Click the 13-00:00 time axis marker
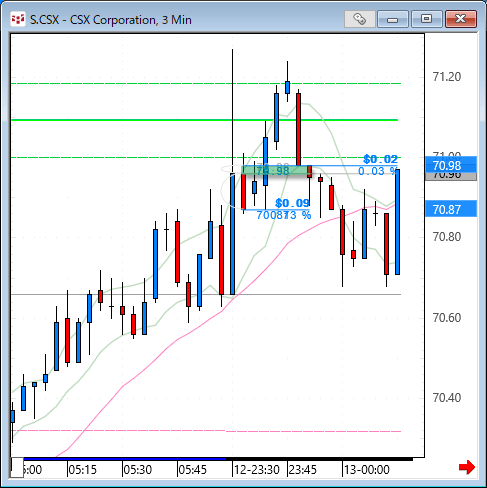Viewport: 487px width, 488px height. (x=366, y=470)
